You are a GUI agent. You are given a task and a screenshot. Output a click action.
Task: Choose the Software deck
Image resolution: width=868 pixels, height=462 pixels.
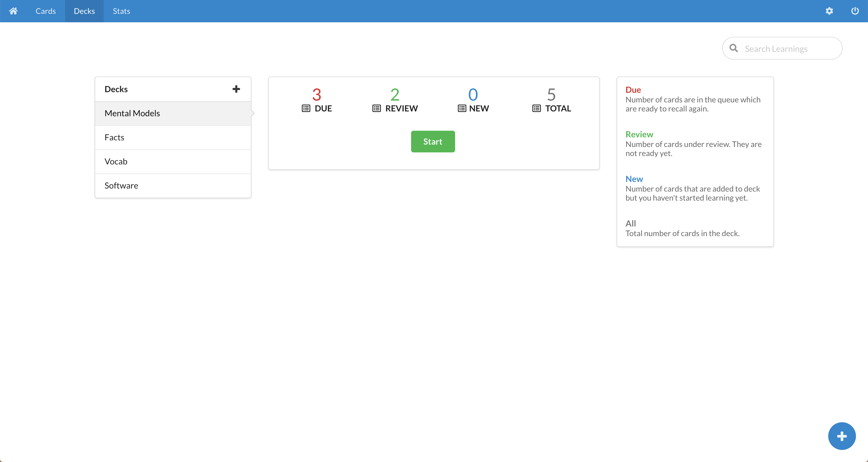click(173, 186)
